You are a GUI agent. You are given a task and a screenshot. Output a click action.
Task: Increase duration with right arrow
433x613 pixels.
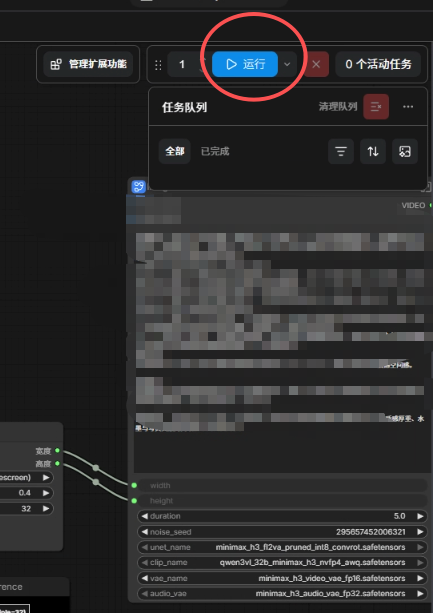coord(420,516)
